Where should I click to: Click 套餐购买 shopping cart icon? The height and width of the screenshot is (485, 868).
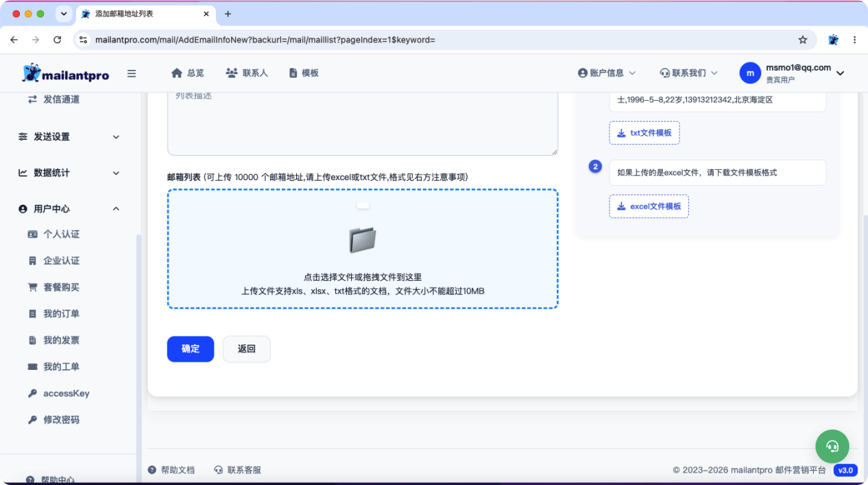click(32, 288)
